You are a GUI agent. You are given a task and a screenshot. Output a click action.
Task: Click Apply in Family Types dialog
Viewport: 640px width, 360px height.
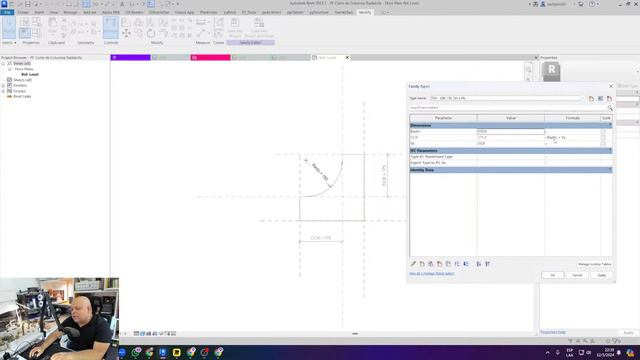point(602,275)
